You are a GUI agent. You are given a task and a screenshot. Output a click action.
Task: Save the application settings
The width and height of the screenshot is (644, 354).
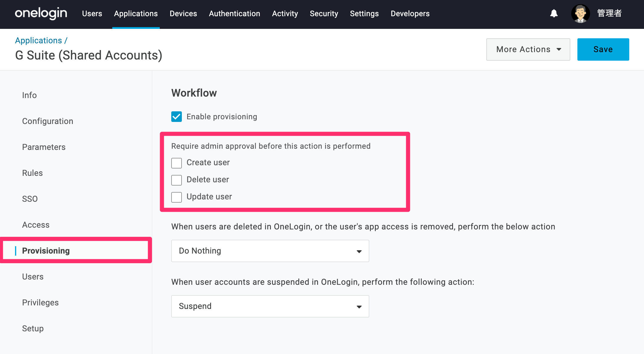click(x=603, y=49)
